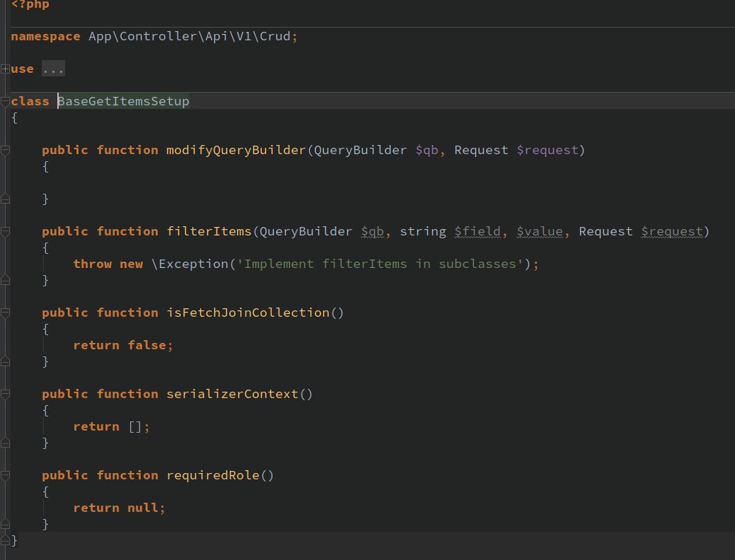
Task: Click the class name BaseGetItemsSetup
Action: (123, 101)
